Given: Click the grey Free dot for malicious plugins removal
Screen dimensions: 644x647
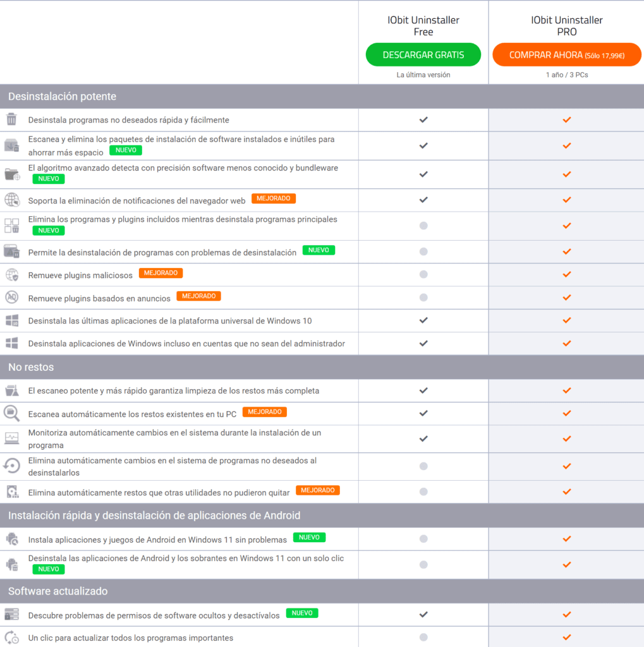Looking at the screenshot, I should pyautogui.click(x=423, y=274).
